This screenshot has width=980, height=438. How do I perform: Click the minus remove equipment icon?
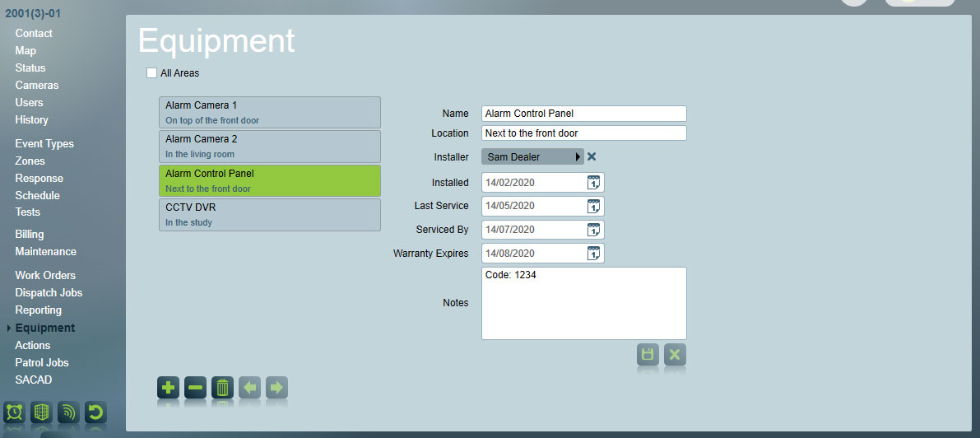195,387
